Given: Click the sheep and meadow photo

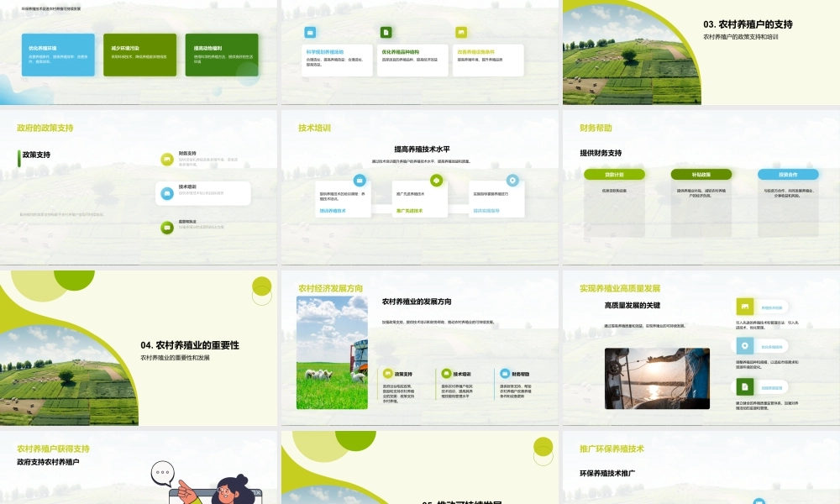Looking at the screenshot, I should coord(332,353).
